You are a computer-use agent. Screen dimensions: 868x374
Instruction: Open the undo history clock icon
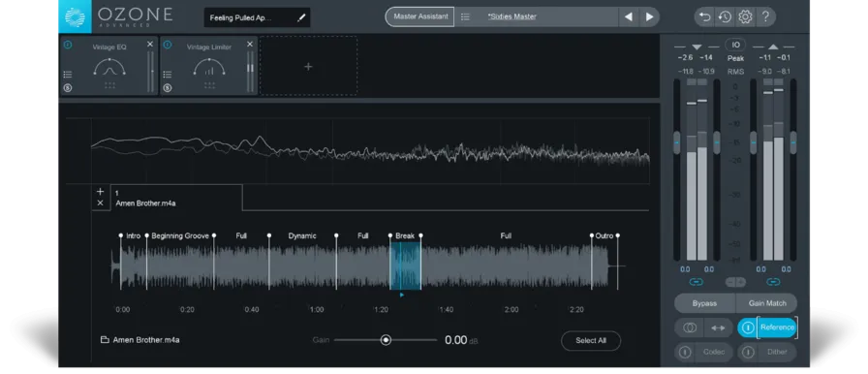(725, 17)
